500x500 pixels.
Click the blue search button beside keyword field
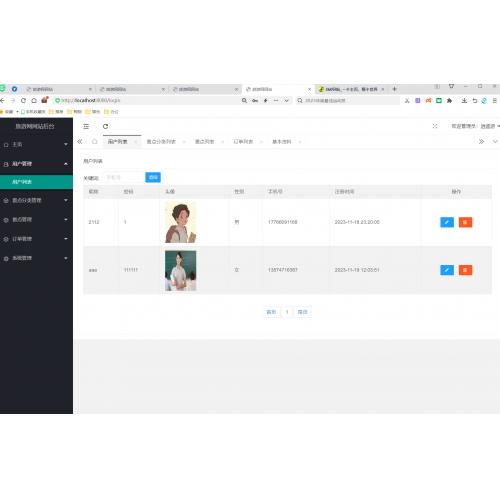[x=153, y=177]
